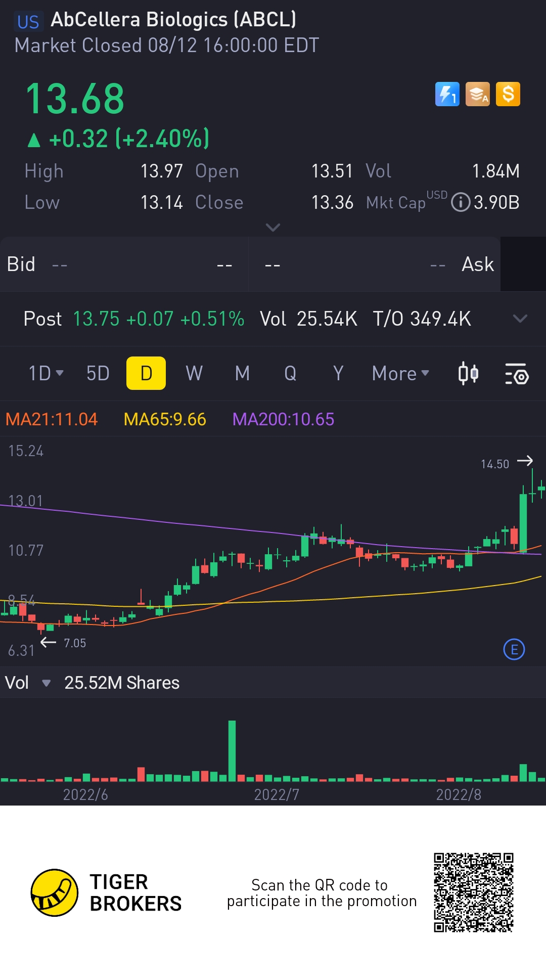Tap the orange stacked layers badge icon

pos(478,94)
